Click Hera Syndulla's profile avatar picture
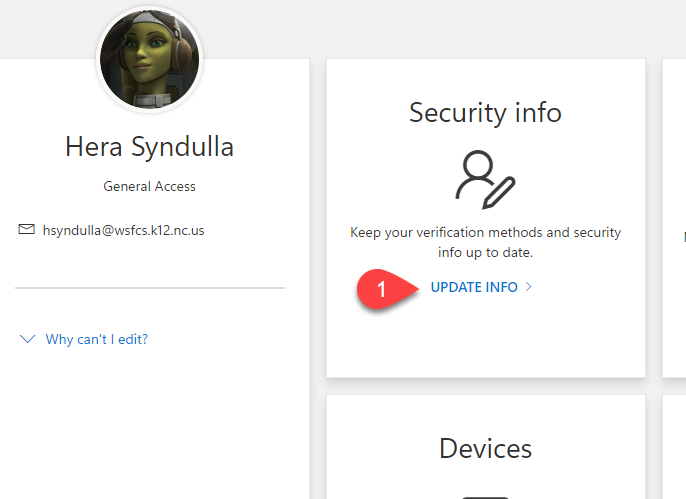This screenshot has width=686, height=499. (149, 60)
